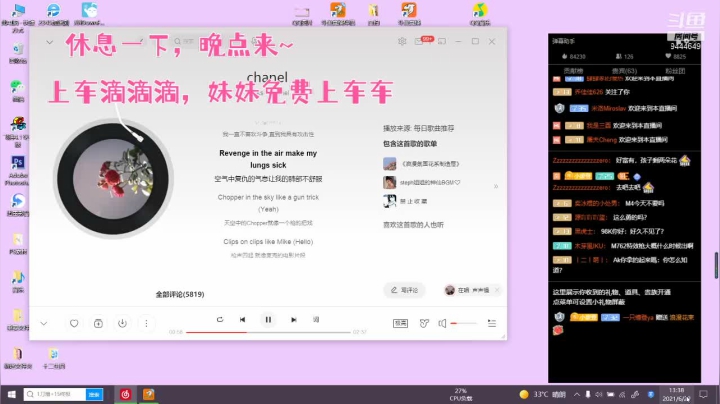The width and height of the screenshot is (720, 404).
Task: Pause the playing song
Action: (x=268, y=320)
